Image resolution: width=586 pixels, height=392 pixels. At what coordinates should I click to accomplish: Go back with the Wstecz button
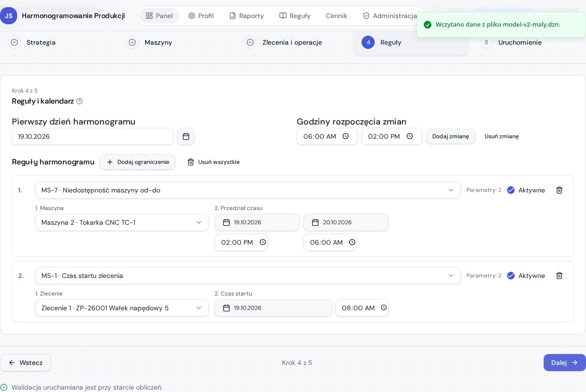25,363
